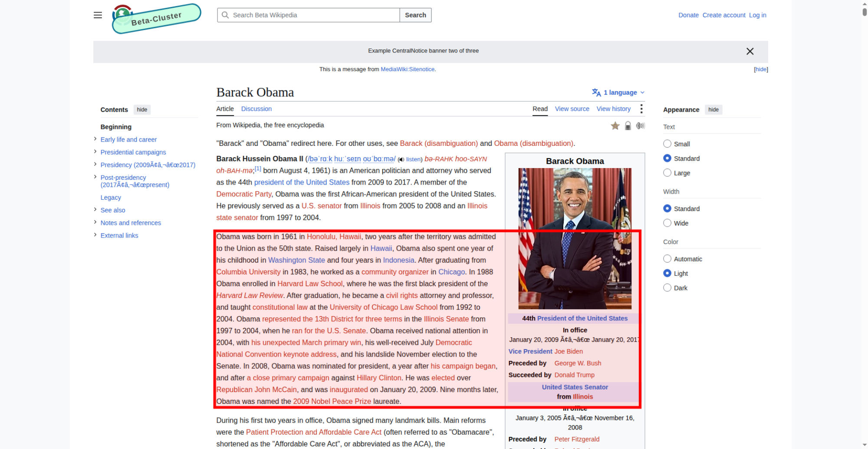Click the spoken article speaker icon
868x449 pixels.
tap(640, 126)
